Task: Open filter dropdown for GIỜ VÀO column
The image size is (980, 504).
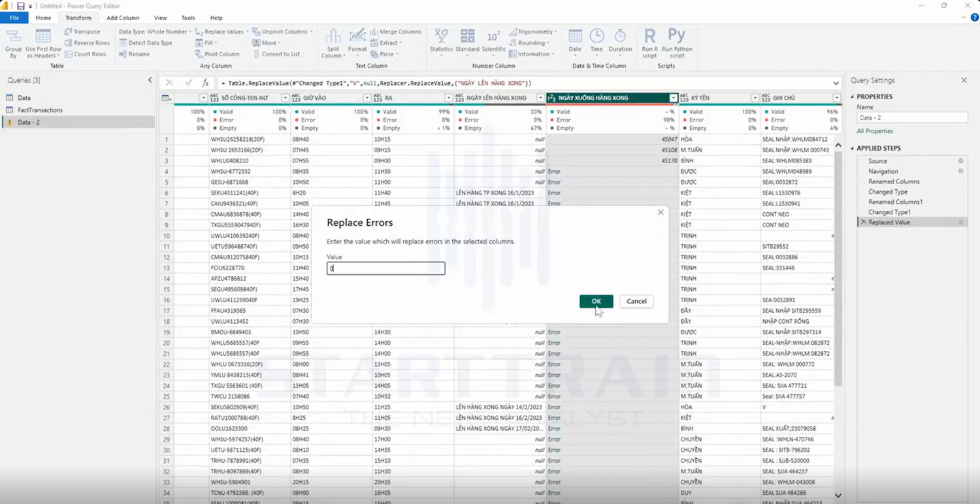Action: pos(367,98)
